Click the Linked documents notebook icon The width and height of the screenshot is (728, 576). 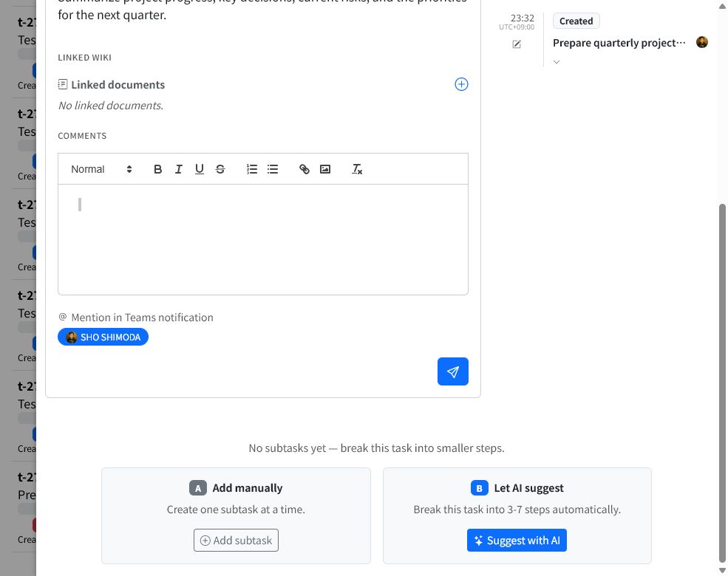coord(62,84)
